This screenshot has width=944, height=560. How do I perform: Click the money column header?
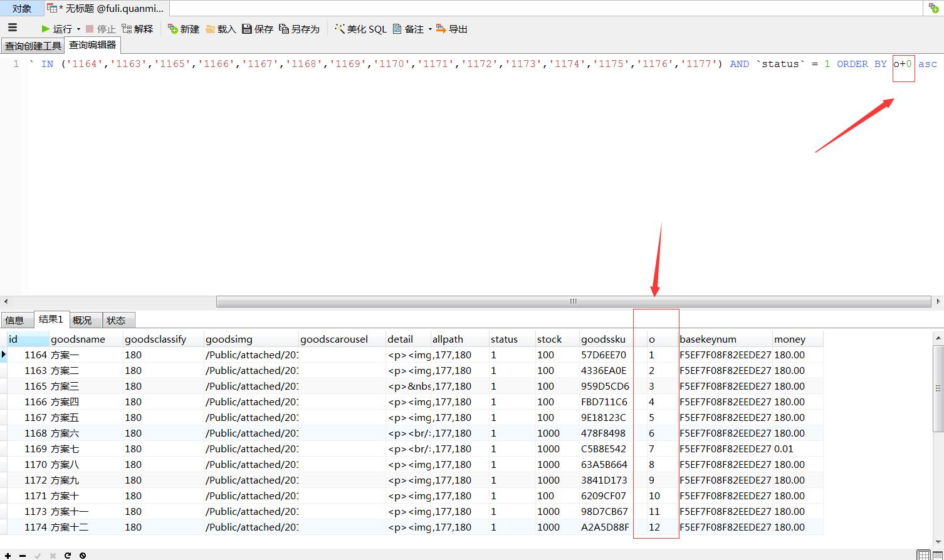click(x=798, y=339)
